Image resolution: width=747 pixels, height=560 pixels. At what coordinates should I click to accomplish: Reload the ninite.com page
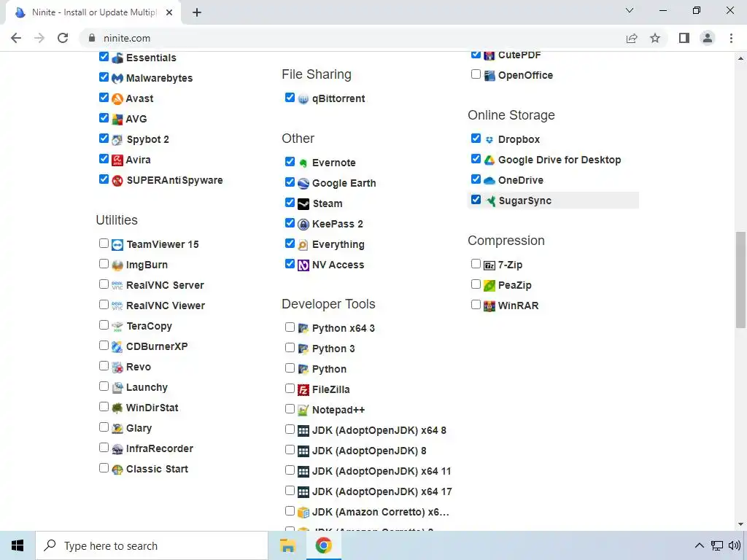(63, 38)
